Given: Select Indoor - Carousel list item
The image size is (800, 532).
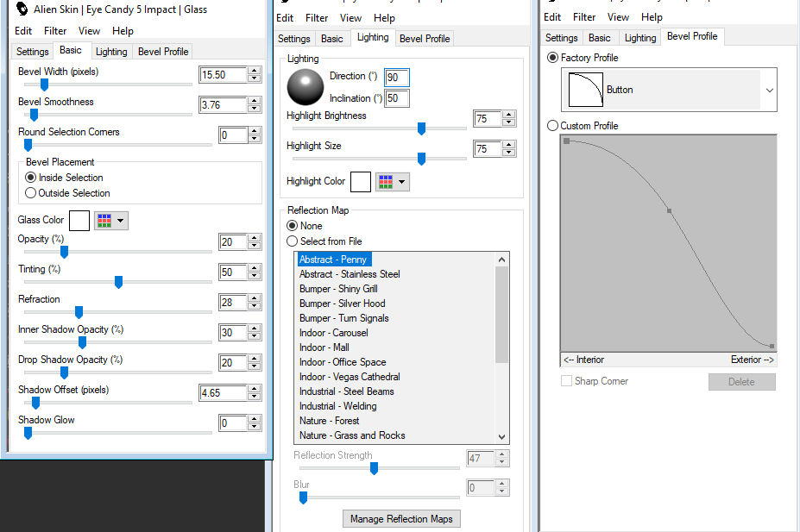Looking at the screenshot, I should [x=334, y=333].
